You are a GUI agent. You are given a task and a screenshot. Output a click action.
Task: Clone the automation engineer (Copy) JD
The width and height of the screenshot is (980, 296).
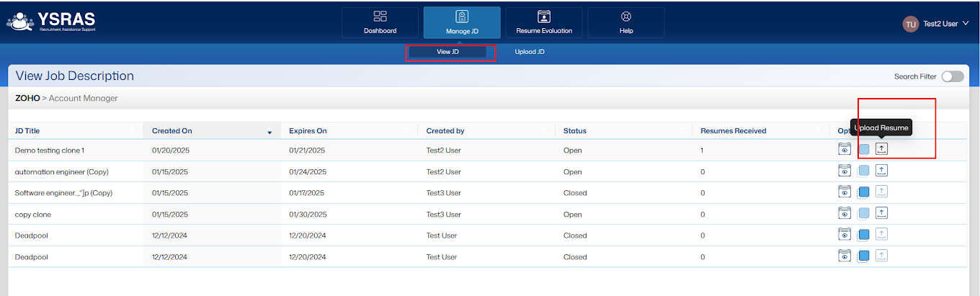[x=864, y=171]
